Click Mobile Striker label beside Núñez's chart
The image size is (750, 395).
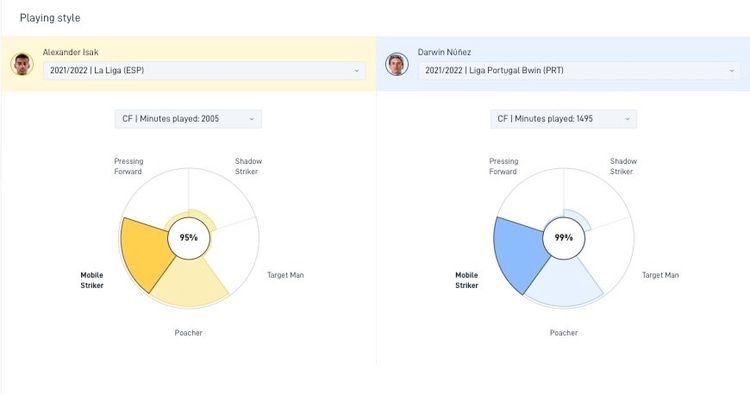pos(467,280)
